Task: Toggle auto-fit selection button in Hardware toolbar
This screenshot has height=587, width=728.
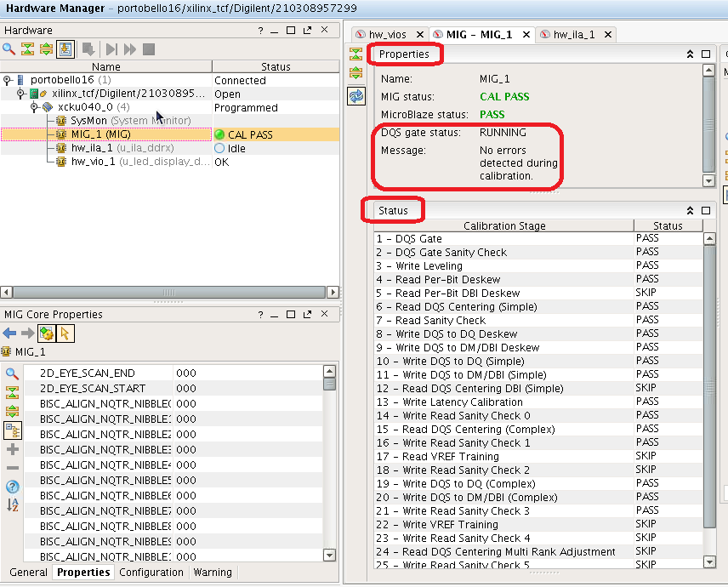Action: pos(65,49)
